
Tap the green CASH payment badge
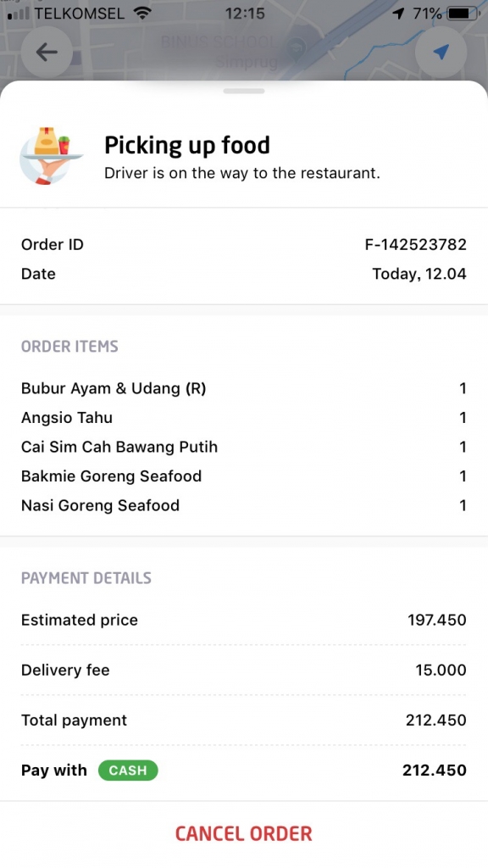(x=128, y=770)
